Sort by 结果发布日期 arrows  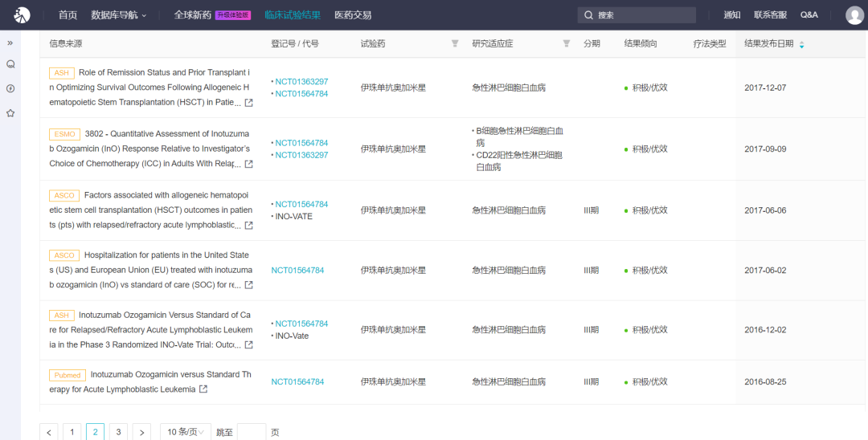point(801,44)
